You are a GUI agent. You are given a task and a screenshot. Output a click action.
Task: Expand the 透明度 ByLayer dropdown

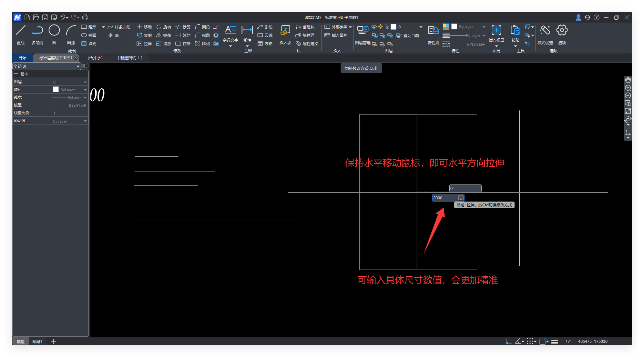pos(85,121)
